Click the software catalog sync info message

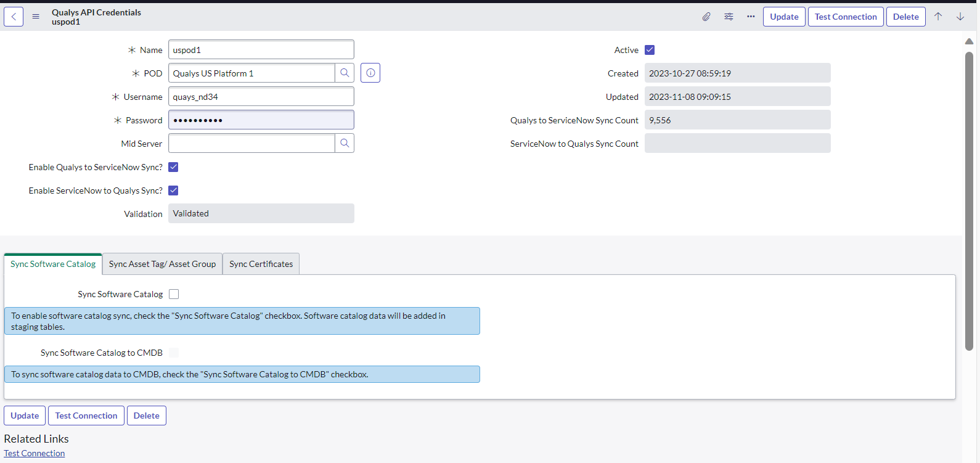[242, 321]
